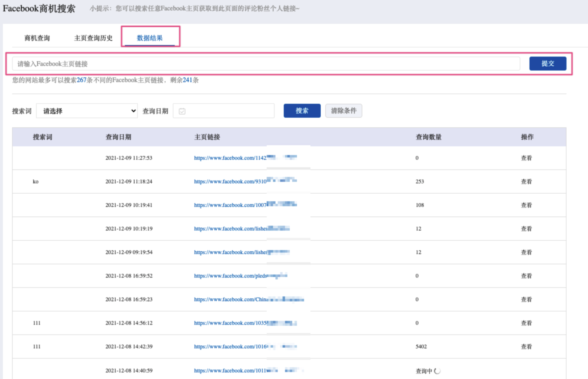Click the 267 quota number
The image size is (588, 379).
tap(81, 80)
